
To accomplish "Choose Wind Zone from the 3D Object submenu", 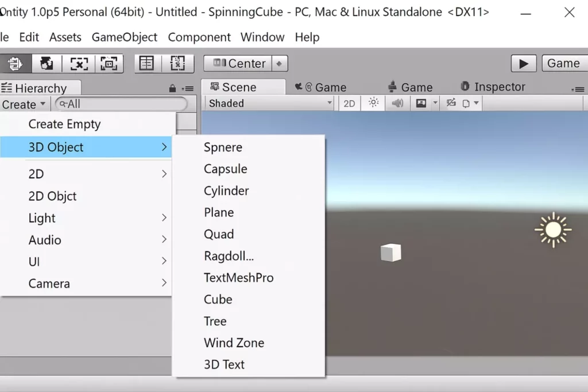I will (x=249, y=343).
